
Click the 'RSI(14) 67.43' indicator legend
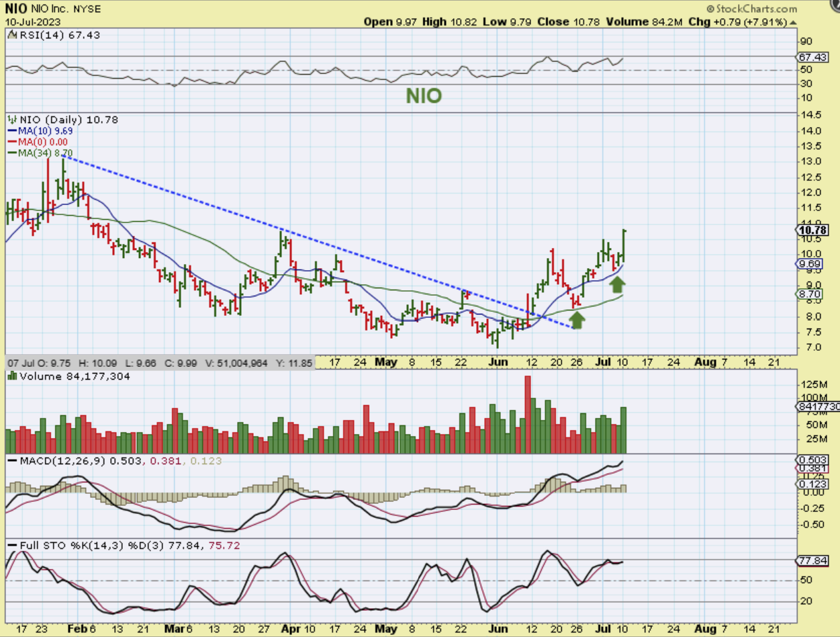pos(53,35)
